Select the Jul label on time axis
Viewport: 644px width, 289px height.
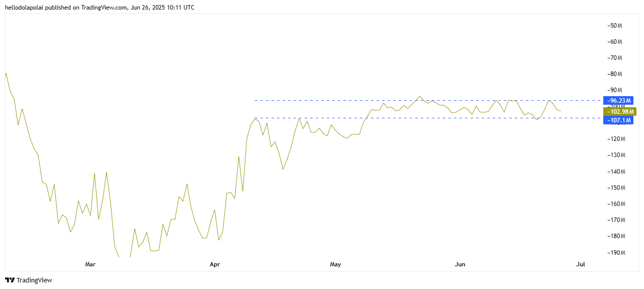coord(581,264)
